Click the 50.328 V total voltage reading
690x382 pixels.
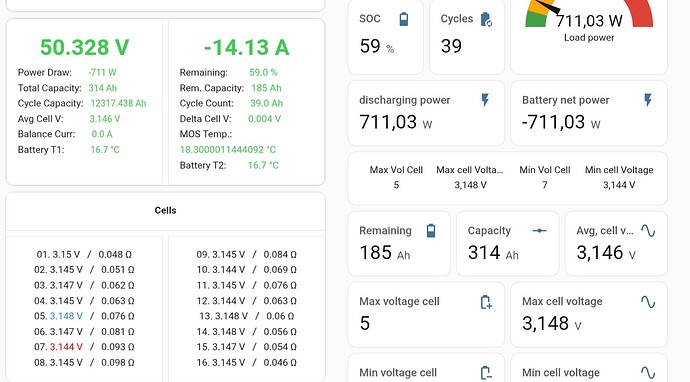[x=84, y=47]
